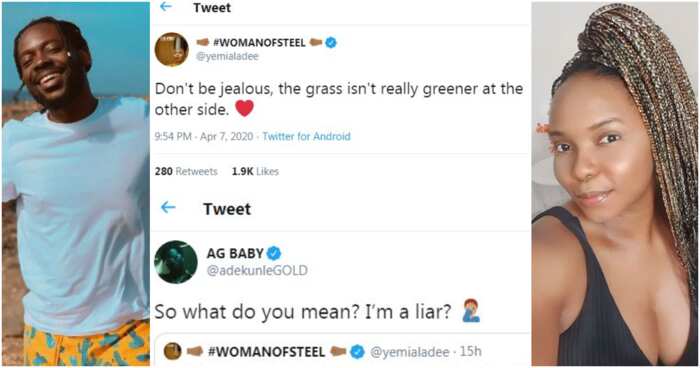
Task: Click the back arrow above the first tweet
Action: point(166,7)
